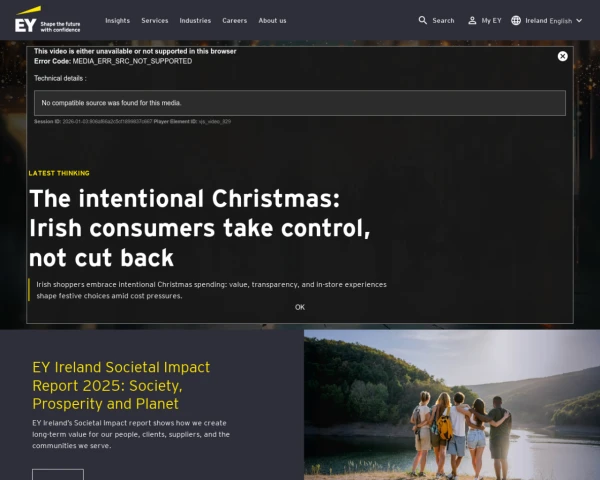The image size is (600, 480).
Task: Click the MEDIA_ERR_SRC_NOT_SUPPORTED error code text
Action: tap(132, 61)
